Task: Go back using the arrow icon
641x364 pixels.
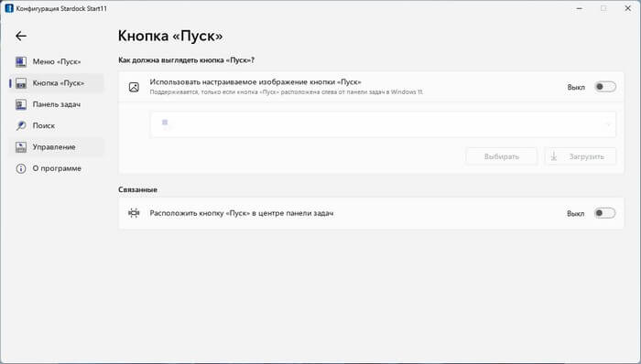Action: 21,36
